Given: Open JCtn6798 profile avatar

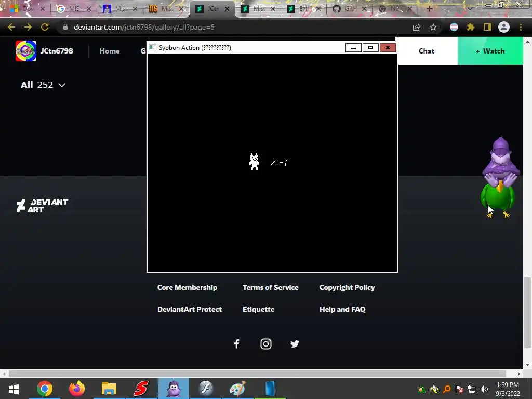Looking at the screenshot, I should 26,51.
